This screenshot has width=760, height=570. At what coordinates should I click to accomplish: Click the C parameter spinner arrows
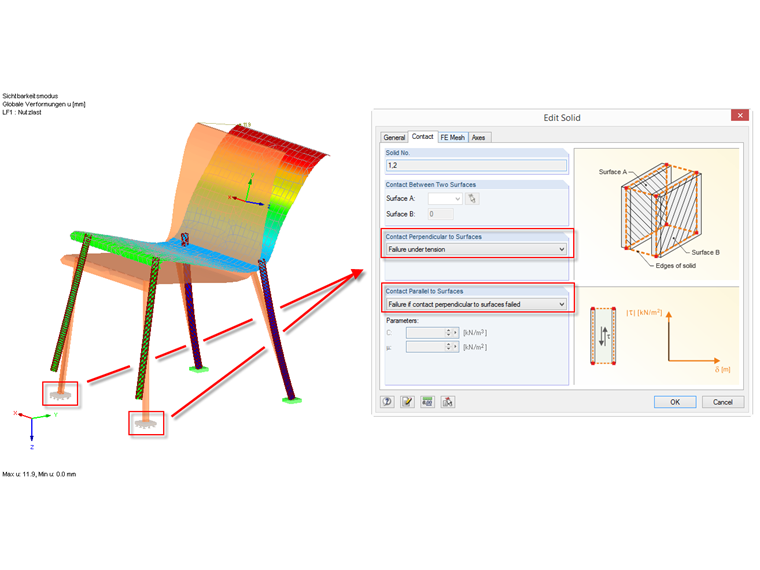pyautogui.click(x=448, y=332)
